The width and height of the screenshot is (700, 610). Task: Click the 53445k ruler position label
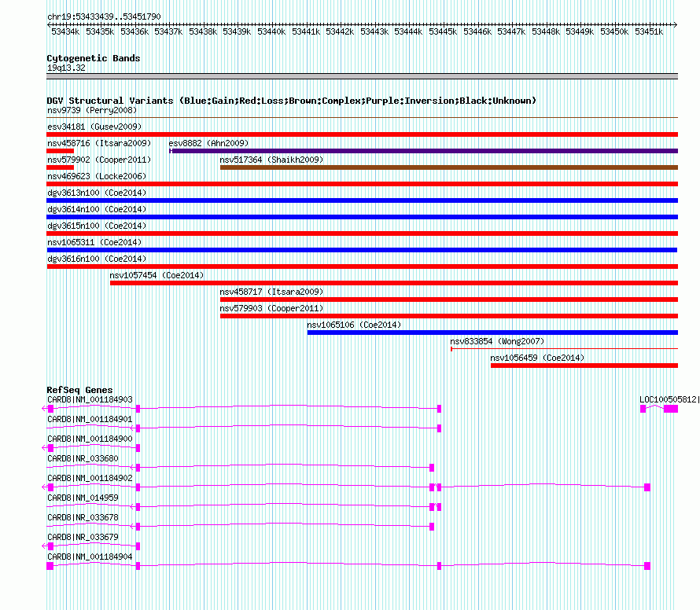point(443,31)
